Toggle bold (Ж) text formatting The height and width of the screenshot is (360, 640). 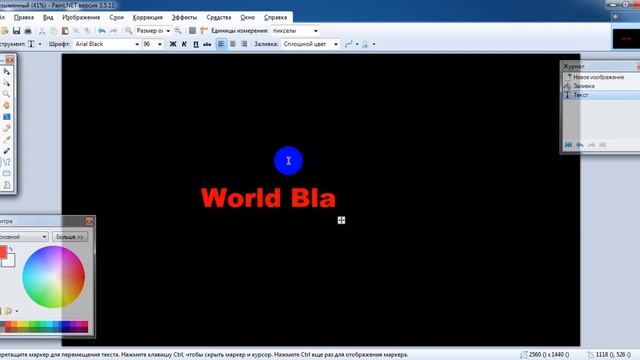[173, 44]
